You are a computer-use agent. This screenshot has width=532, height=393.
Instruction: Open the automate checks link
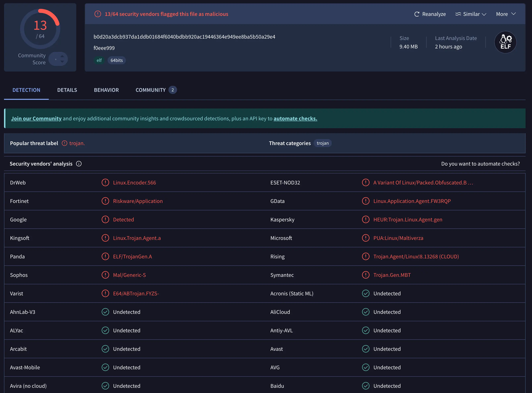pyautogui.click(x=295, y=118)
